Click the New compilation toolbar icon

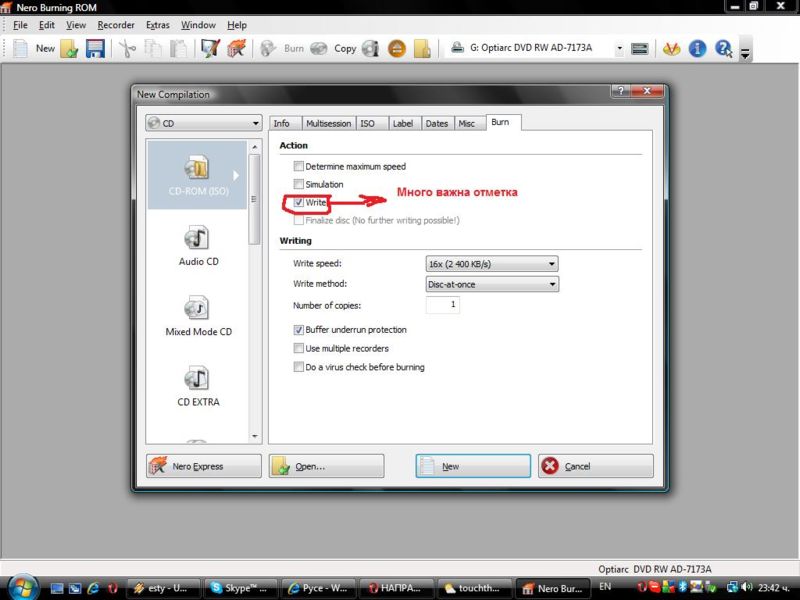pyautogui.click(x=20, y=48)
